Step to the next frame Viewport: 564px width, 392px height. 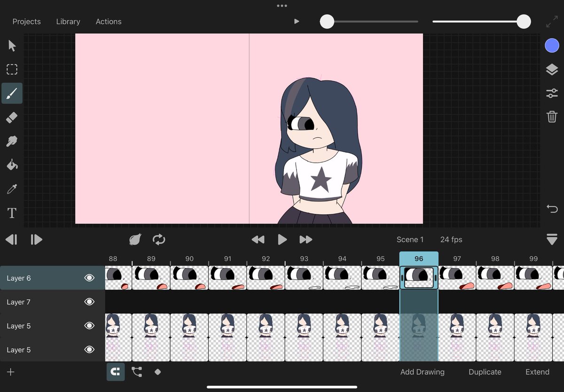pyautogui.click(x=36, y=240)
